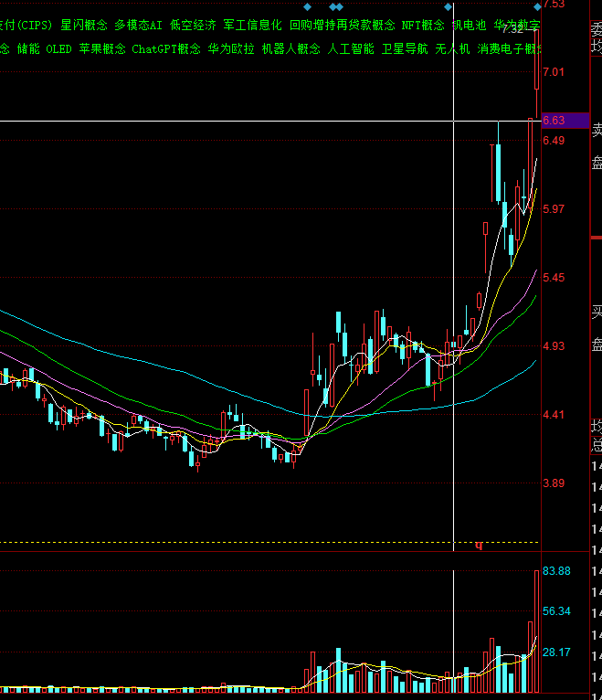Click the 5.97 price axis label

(554, 209)
